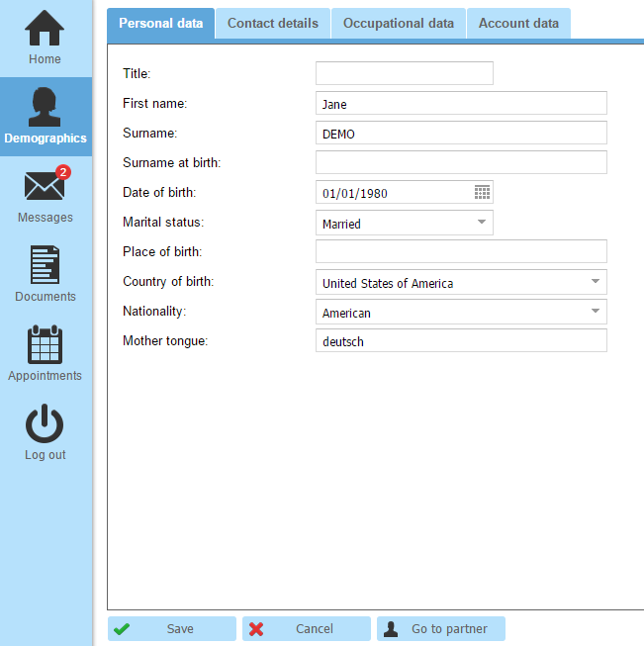The height and width of the screenshot is (646, 644).
Task: Click the Home label in sidebar
Action: pyautogui.click(x=45, y=59)
